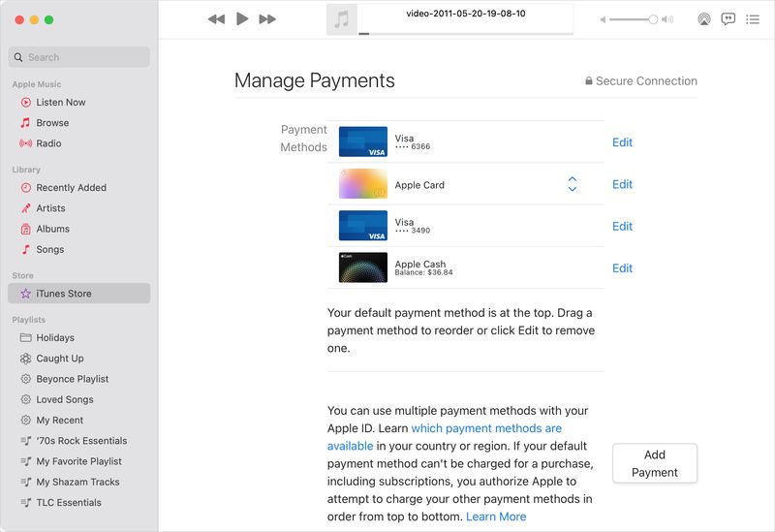Click the Visa 6366 card image
This screenshot has height=532, width=775.
(x=362, y=141)
